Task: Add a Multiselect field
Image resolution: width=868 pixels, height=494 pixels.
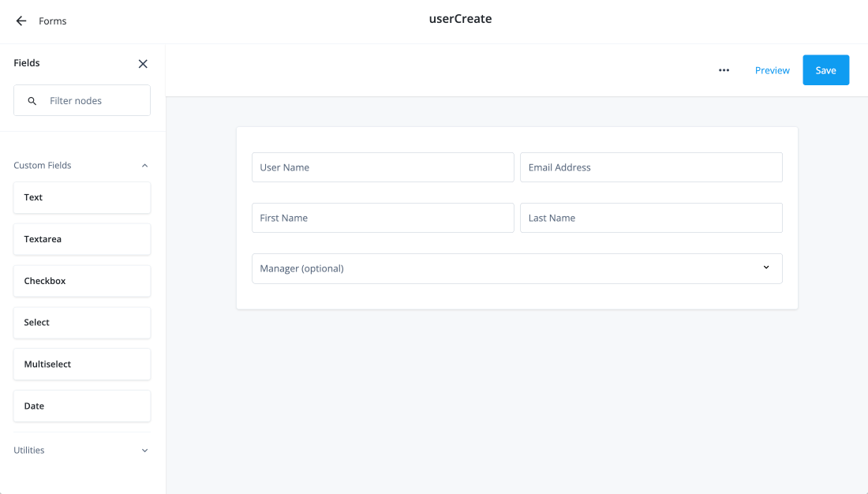Action: [81, 364]
